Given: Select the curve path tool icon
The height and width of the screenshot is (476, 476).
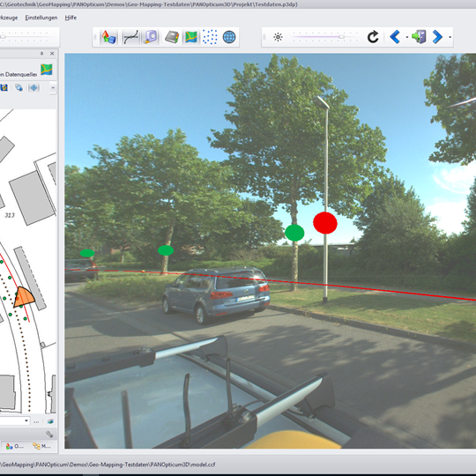Looking at the screenshot, I should 130,37.
